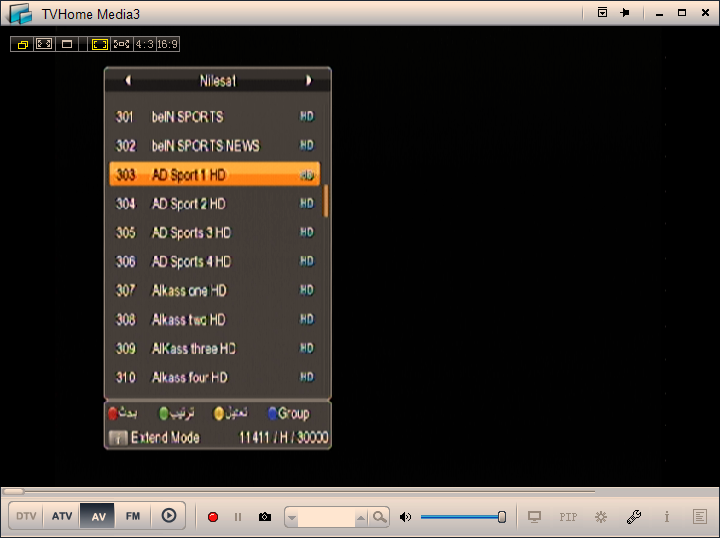Select channel 301 beIN SPORTS

214,117
